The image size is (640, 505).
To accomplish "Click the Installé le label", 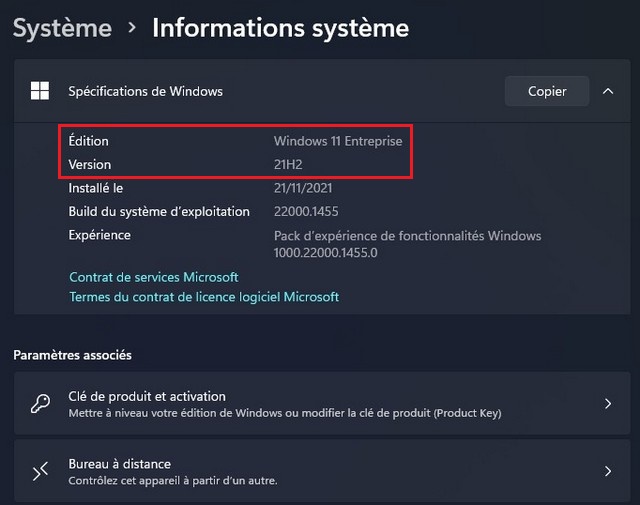I will (x=96, y=188).
